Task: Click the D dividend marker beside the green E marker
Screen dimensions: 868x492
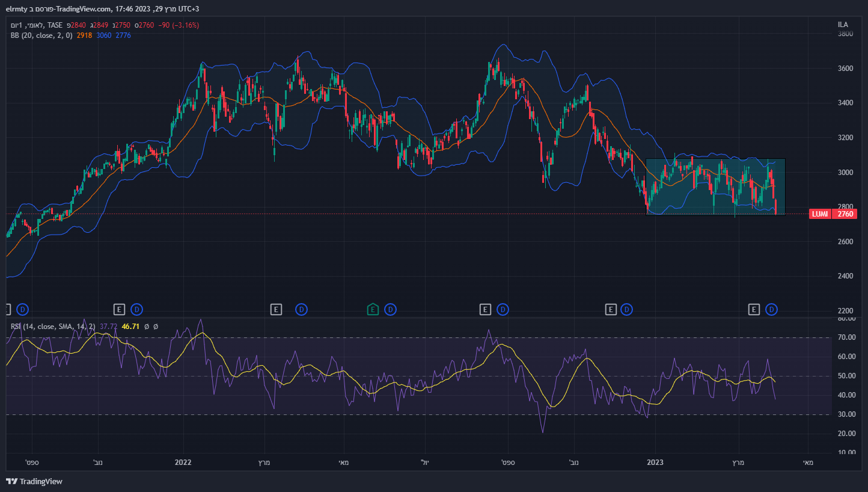Action: [391, 309]
